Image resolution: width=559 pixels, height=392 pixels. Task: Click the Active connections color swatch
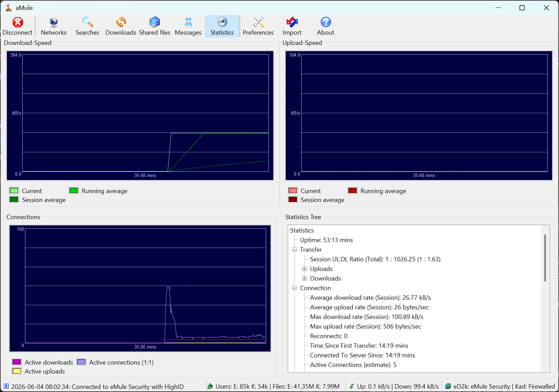point(81,362)
